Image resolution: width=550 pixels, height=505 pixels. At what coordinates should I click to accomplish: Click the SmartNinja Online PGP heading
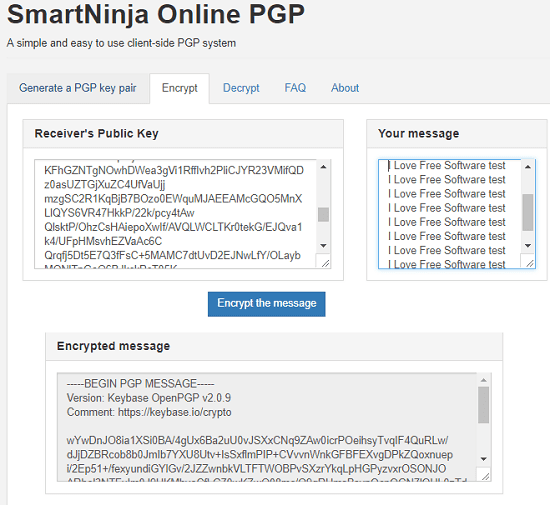(x=156, y=14)
